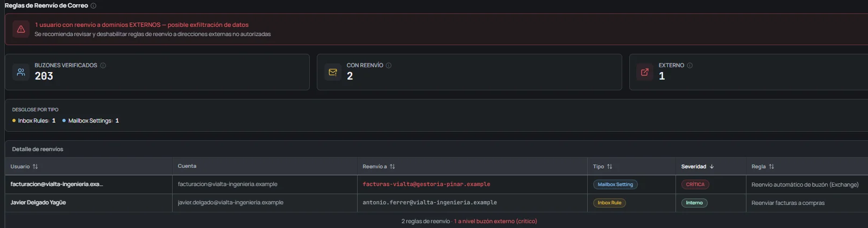Select user row Javier Delgado Yagüe

point(38,203)
